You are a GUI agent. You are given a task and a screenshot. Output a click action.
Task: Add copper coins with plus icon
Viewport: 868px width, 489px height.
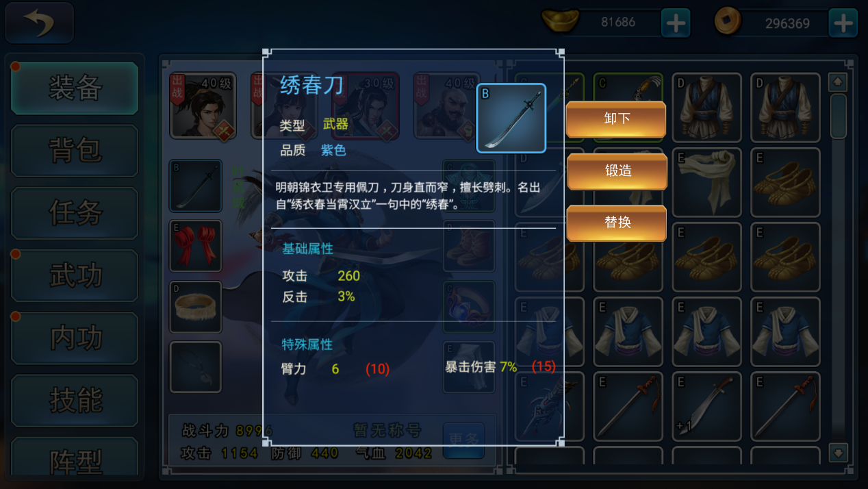click(843, 23)
